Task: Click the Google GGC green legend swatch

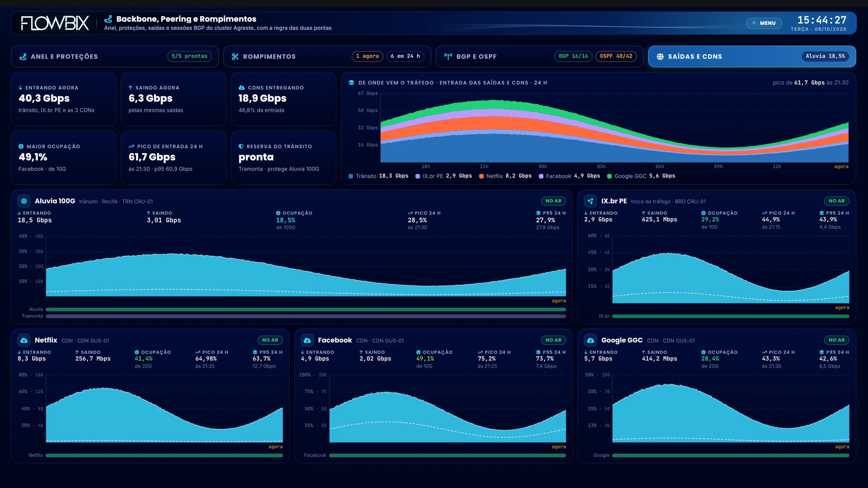Action: click(609, 176)
